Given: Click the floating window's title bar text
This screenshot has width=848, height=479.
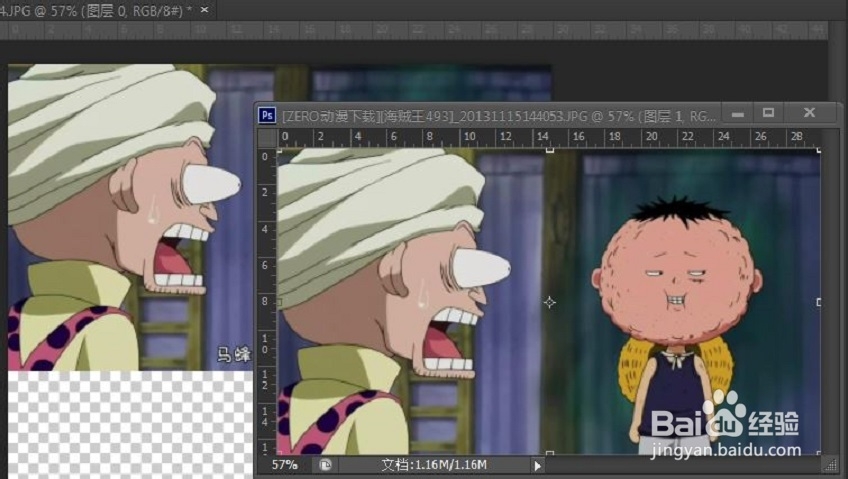Looking at the screenshot, I should pyautogui.click(x=499, y=116).
